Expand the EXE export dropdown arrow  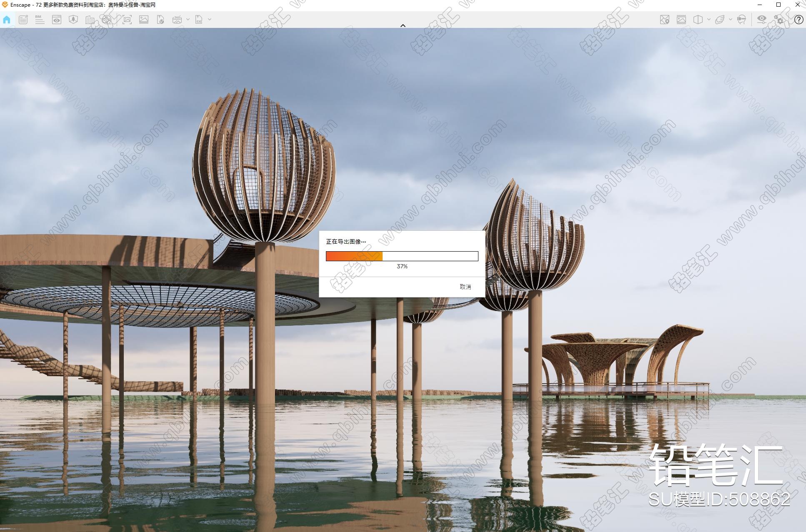coord(210,19)
